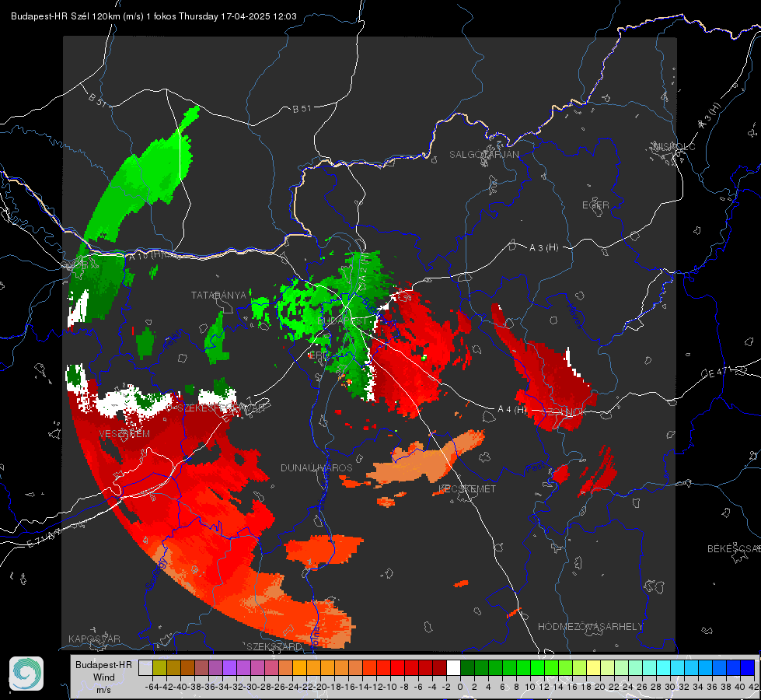Select the MISKOLC city label
The height and width of the screenshot is (700, 761).
[674, 146]
